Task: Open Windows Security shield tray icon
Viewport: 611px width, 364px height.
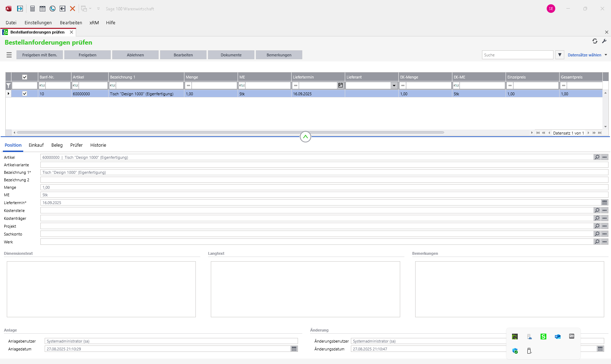Action: coord(515,351)
